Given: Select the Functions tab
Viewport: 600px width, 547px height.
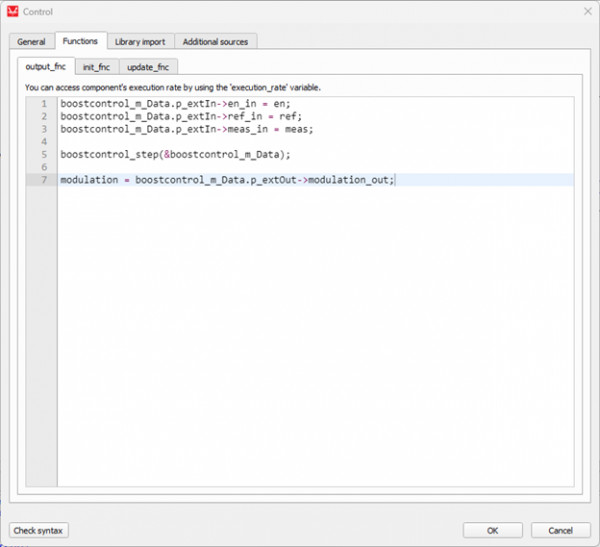Looking at the screenshot, I should pos(80,41).
